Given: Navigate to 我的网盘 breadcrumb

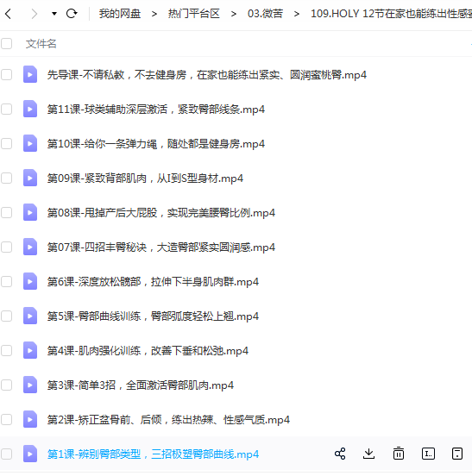Looking at the screenshot, I should 120,14.
